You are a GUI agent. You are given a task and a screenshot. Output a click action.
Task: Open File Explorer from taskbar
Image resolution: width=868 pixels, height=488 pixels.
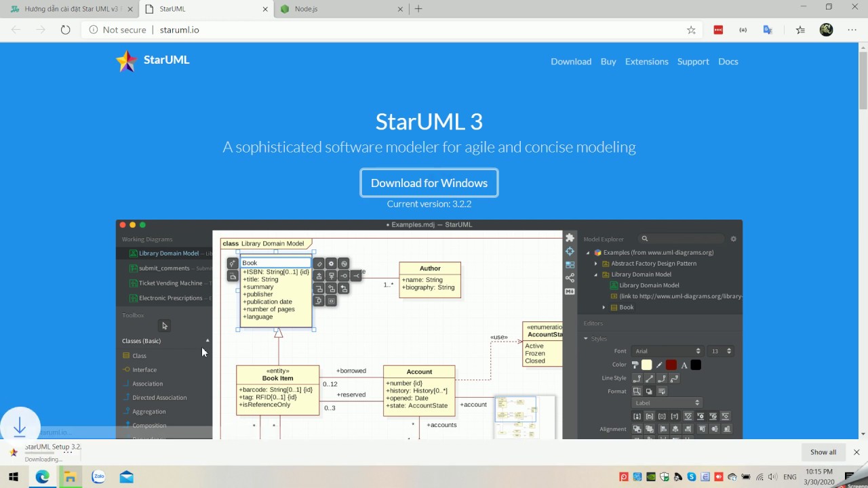(x=70, y=477)
